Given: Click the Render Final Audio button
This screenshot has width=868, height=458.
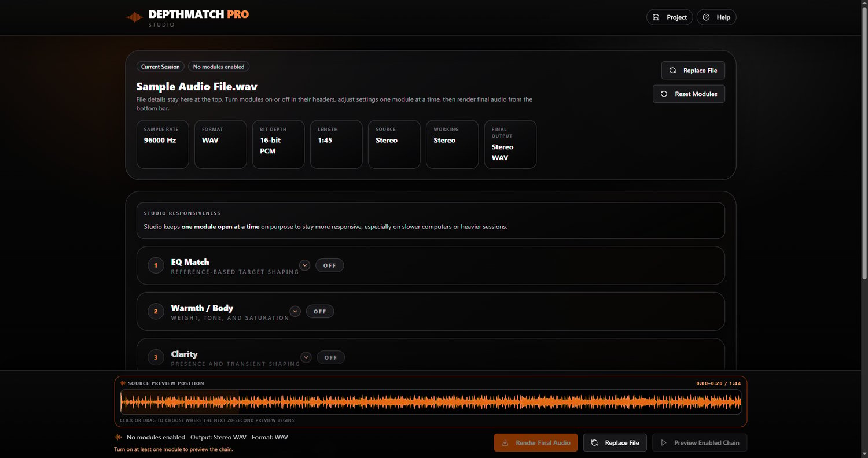Looking at the screenshot, I should tap(536, 443).
